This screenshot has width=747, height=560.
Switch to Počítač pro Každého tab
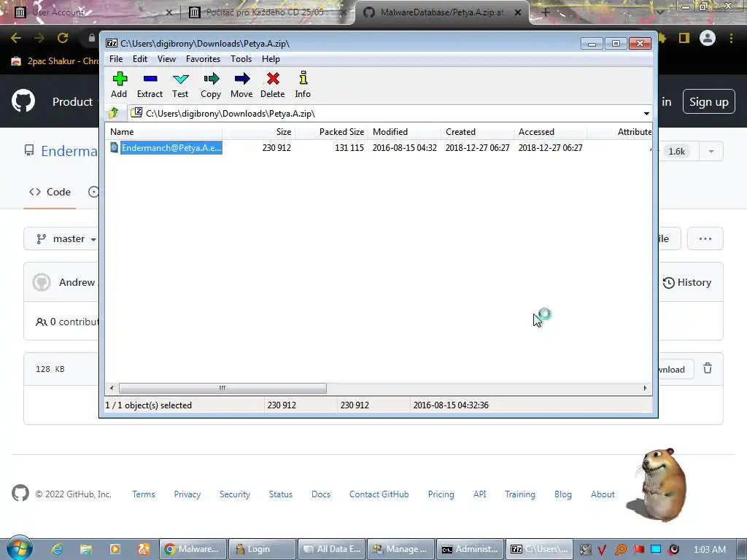coord(267,12)
